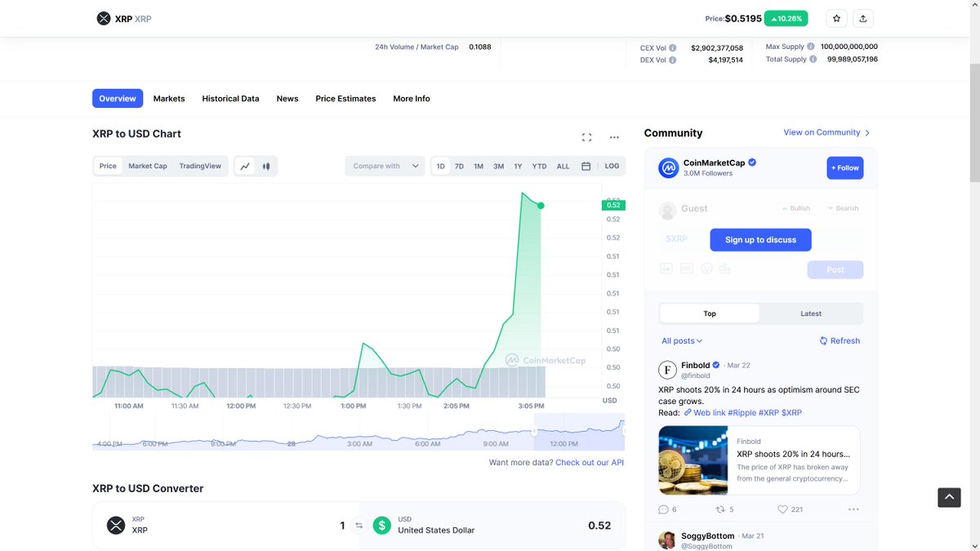Image resolution: width=980 pixels, height=551 pixels.
Task: Open the News tab
Action: [x=287, y=99]
